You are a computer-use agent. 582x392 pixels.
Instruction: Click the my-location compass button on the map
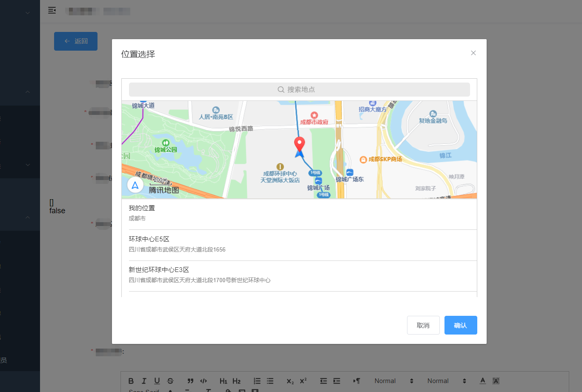pyautogui.click(x=135, y=185)
